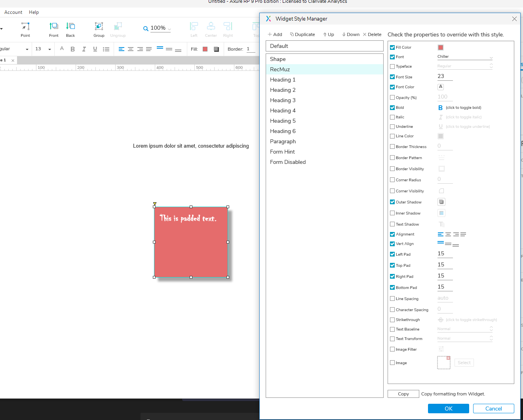Click the Group icon in toolbar
Screen dimensions: 523x420
tap(99, 27)
